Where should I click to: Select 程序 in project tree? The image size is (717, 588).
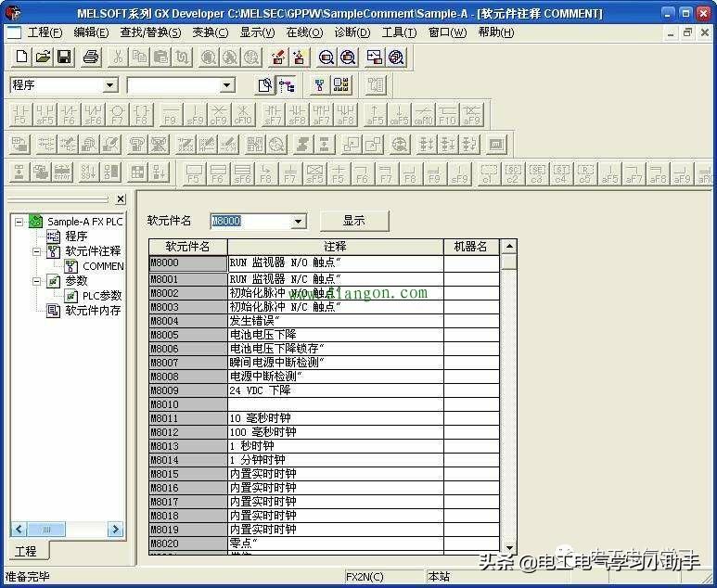[76, 236]
